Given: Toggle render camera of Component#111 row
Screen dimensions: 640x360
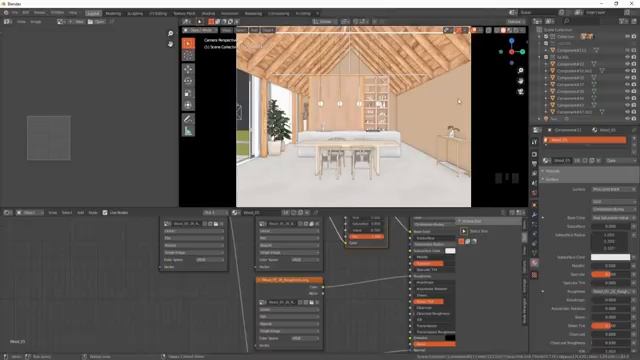Looking at the screenshot, I should 634,50.
